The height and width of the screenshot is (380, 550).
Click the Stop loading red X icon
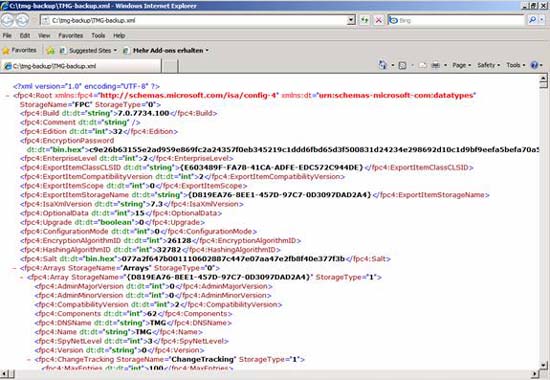pyautogui.click(x=378, y=20)
